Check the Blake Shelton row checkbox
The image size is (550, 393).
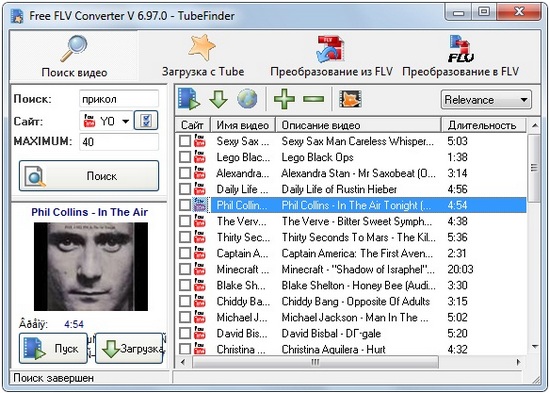click(185, 285)
